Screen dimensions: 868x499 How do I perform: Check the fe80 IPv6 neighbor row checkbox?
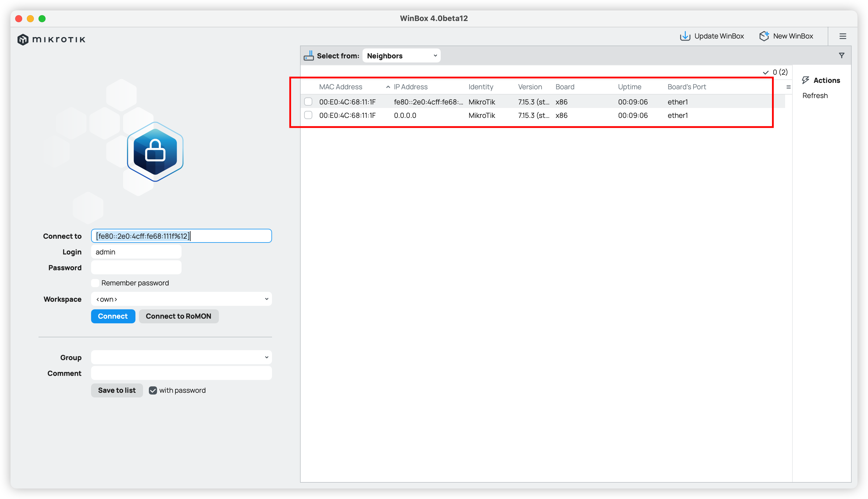308,102
